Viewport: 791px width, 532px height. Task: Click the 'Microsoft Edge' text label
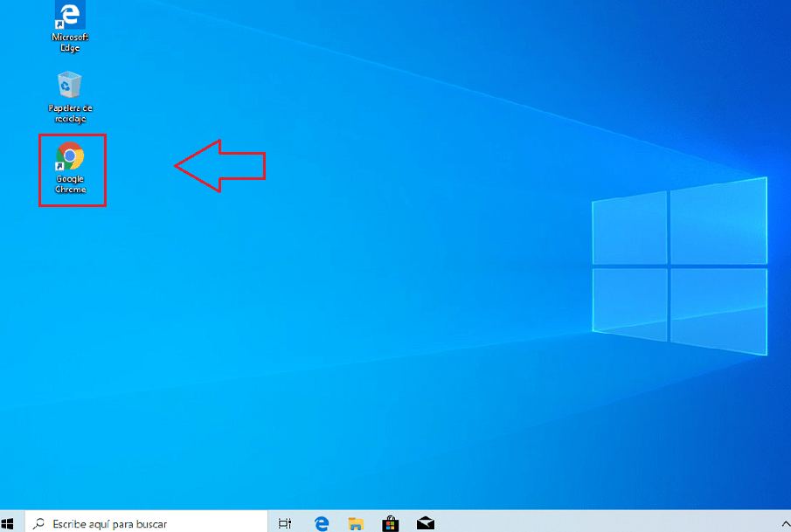70,43
